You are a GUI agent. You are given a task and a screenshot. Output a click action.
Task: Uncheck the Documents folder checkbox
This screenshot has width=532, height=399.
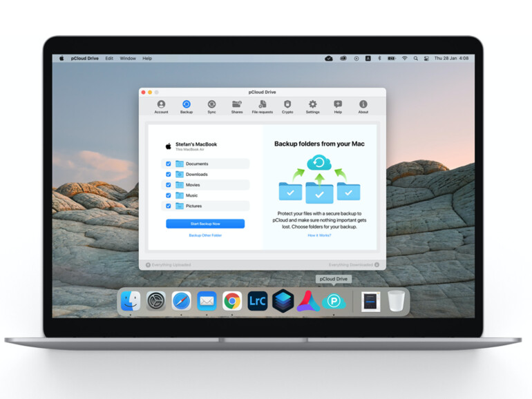click(x=169, y=164)
